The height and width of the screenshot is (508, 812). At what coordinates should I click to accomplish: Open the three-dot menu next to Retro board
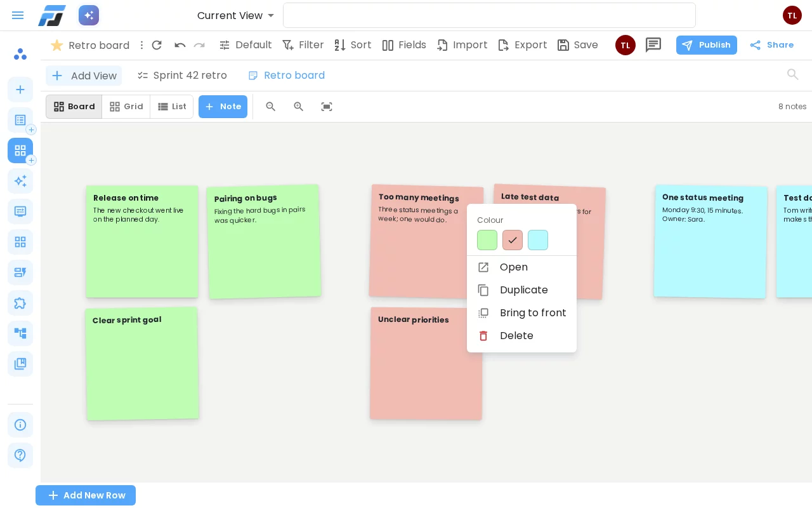point(142,45)
